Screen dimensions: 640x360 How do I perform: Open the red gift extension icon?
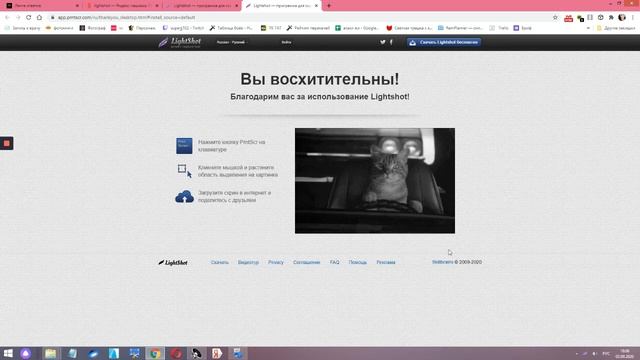(568, 18)
